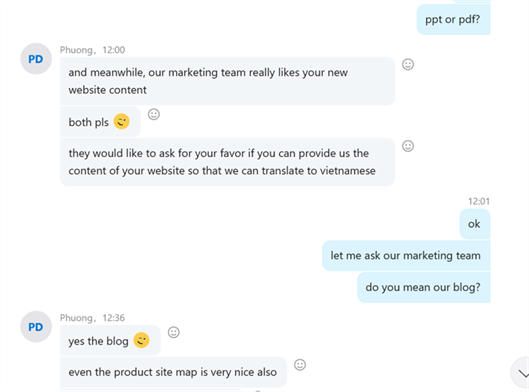Jump to latest messages with the down chevron

pos(521,373)
